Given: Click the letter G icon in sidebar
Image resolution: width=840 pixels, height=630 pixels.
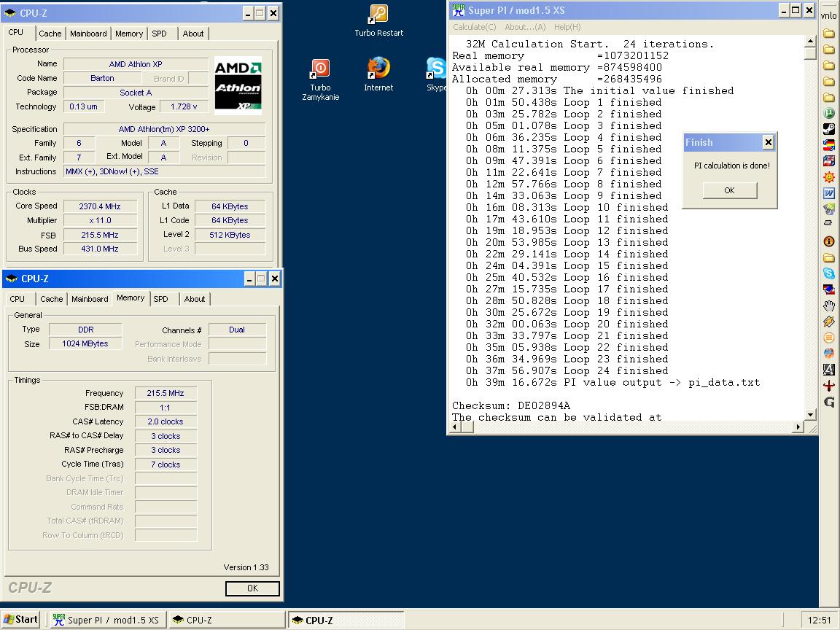Looking at the screenshot, I should click(829, 402).
